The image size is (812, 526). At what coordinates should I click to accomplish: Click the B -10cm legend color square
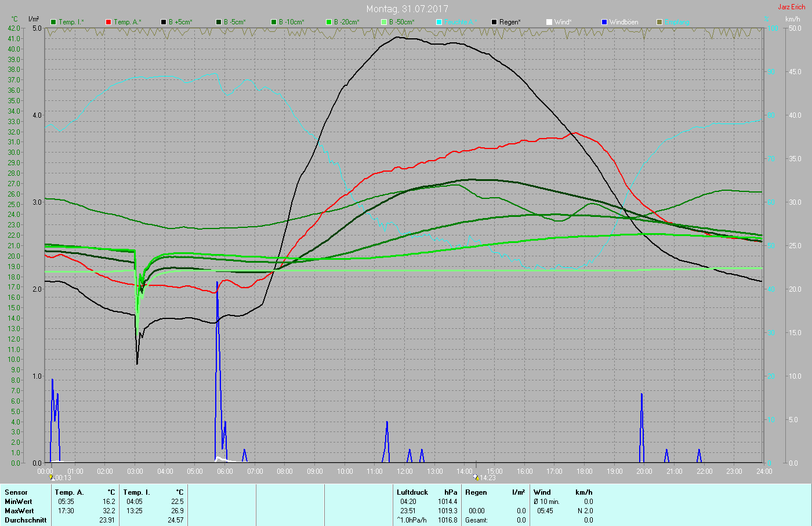tap(274, 22)
